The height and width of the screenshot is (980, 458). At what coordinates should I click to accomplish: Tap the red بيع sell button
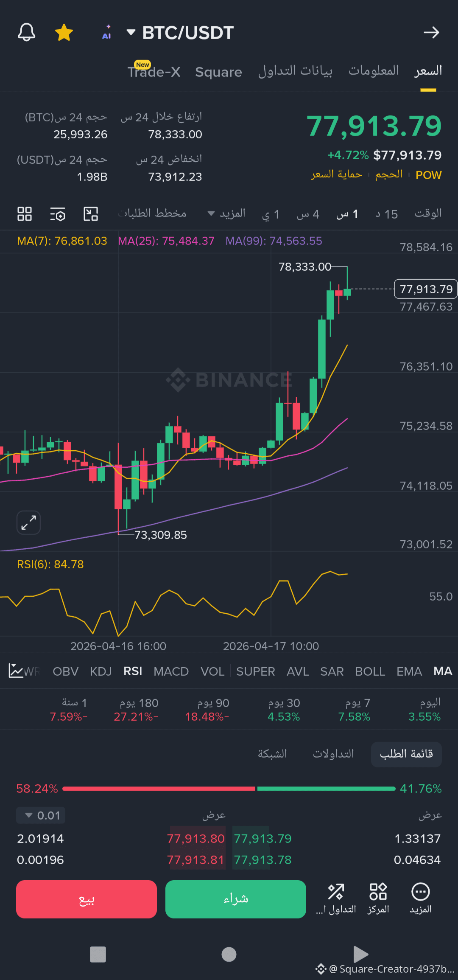(x=87, y=899)
